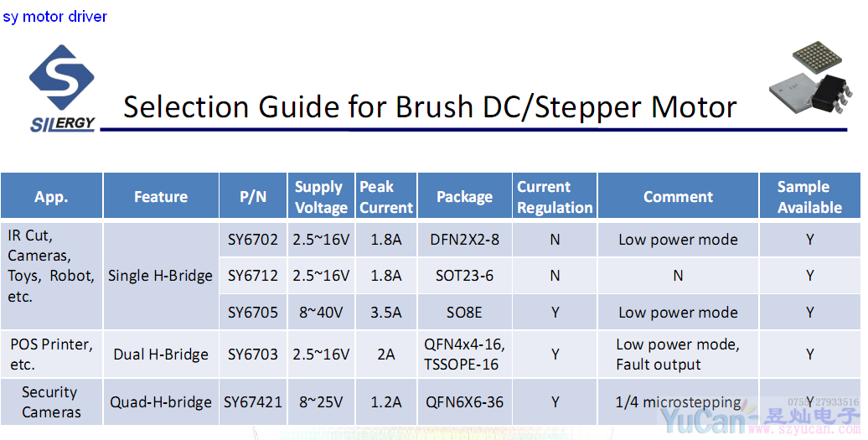The width and height of the screenshot is (868, 440).
Task: Select part number SY6703
Action: pyautogui.click(x=253, y=355)
